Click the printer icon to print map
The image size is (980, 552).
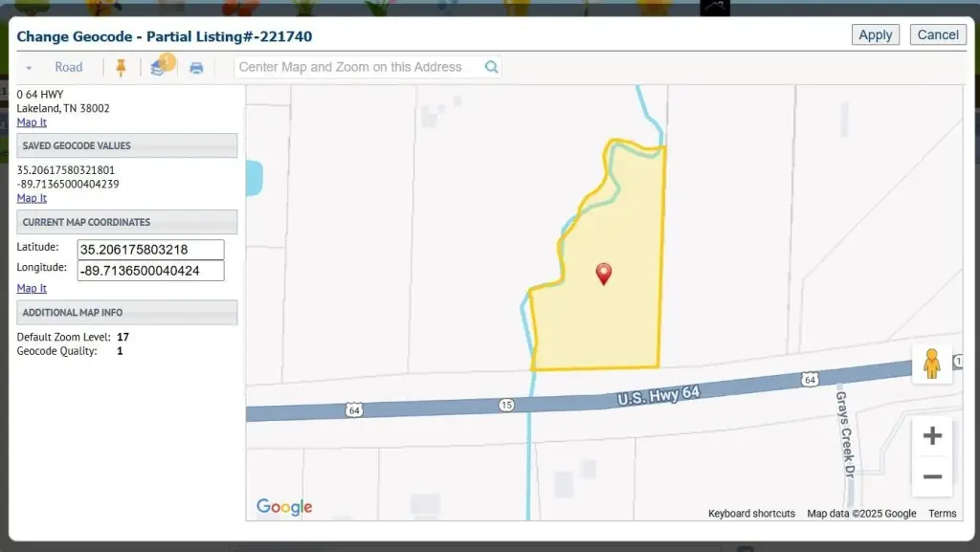[196, 68]
